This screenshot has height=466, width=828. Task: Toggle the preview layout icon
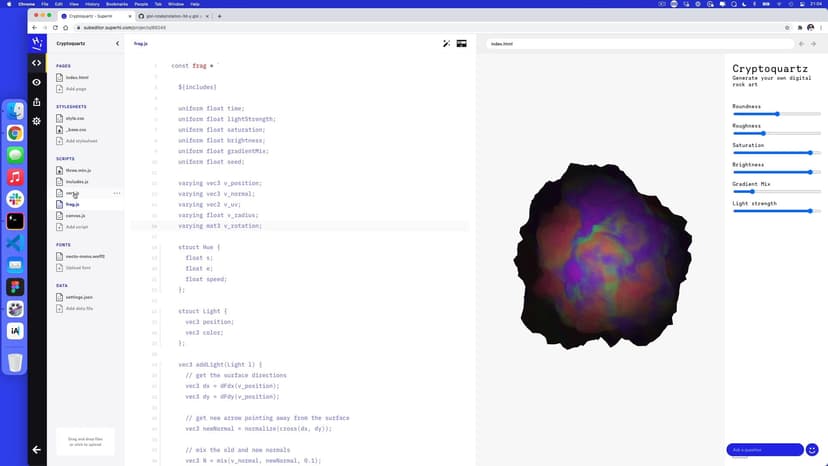tap(462, 44)
